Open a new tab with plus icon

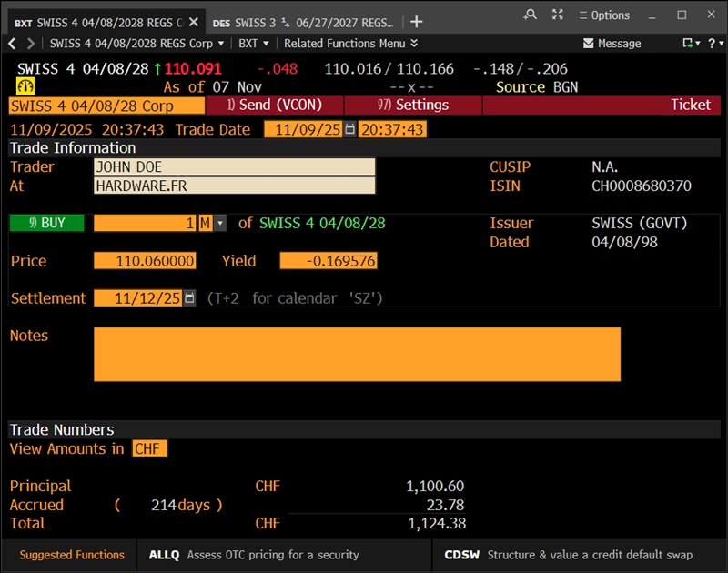pos(416,21)
